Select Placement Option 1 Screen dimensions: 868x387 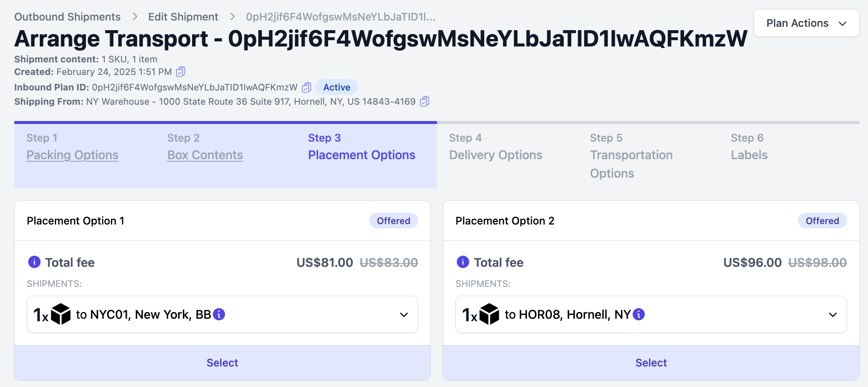(x=222, y=363)
